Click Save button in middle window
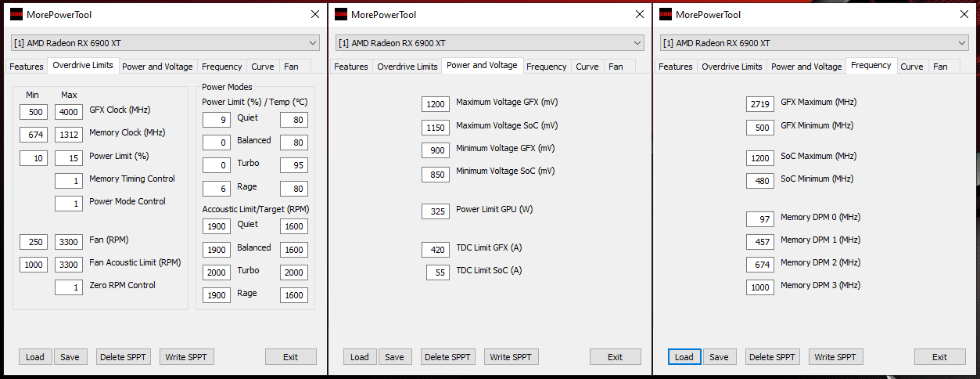Viewport: 980px width, 379px height. point(394,357)
